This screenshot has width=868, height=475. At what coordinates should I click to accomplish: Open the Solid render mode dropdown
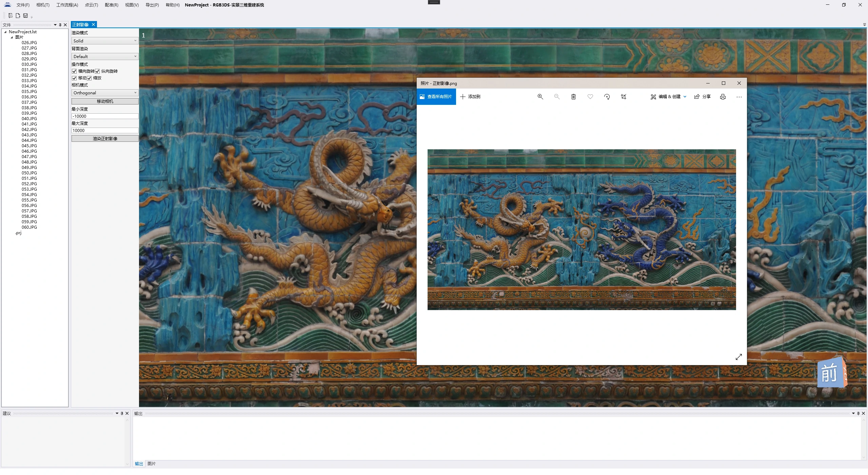[x=105, y=41]
